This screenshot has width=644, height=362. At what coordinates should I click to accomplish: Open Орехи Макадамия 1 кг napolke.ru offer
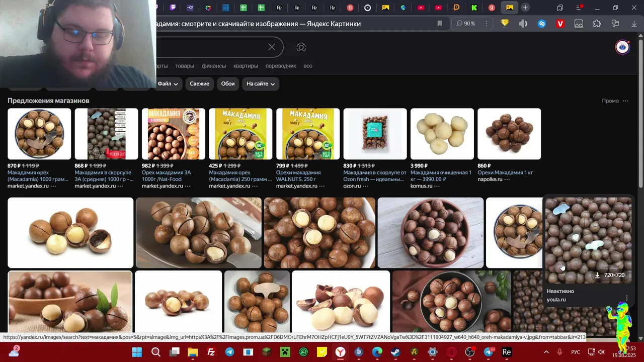[505, 172]
